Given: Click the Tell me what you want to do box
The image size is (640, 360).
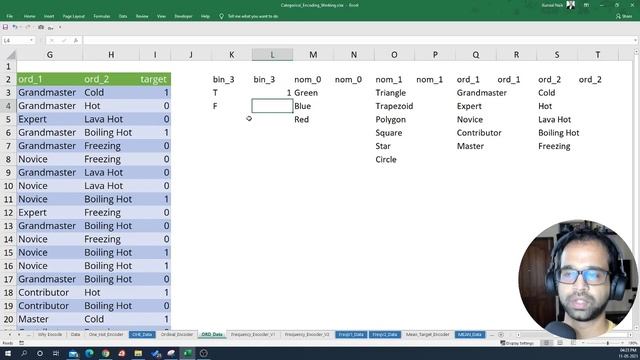Looking at the screenshot, I should pyautogui.click(x=249, y=16).
